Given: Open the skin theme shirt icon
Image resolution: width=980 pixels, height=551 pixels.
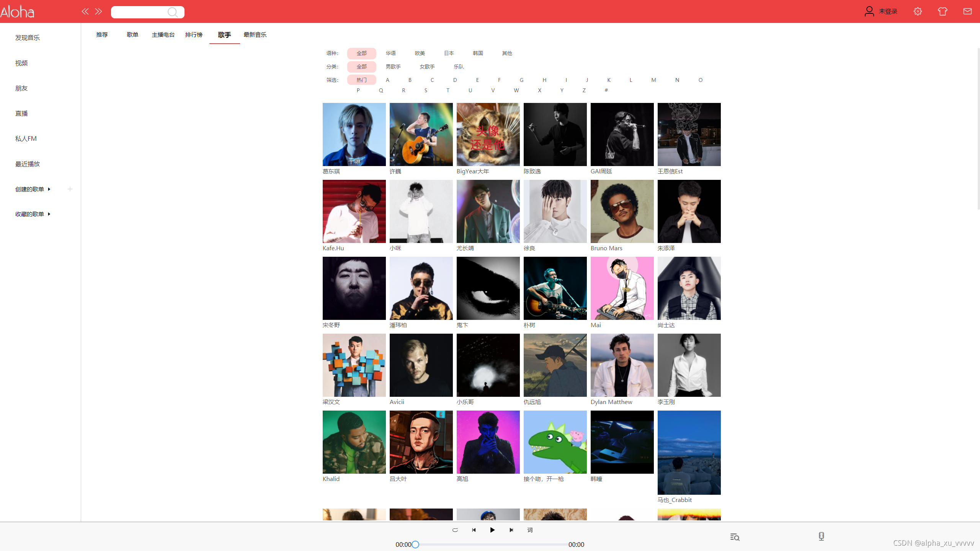Looking at the screenshot, I should coord(942,11).
